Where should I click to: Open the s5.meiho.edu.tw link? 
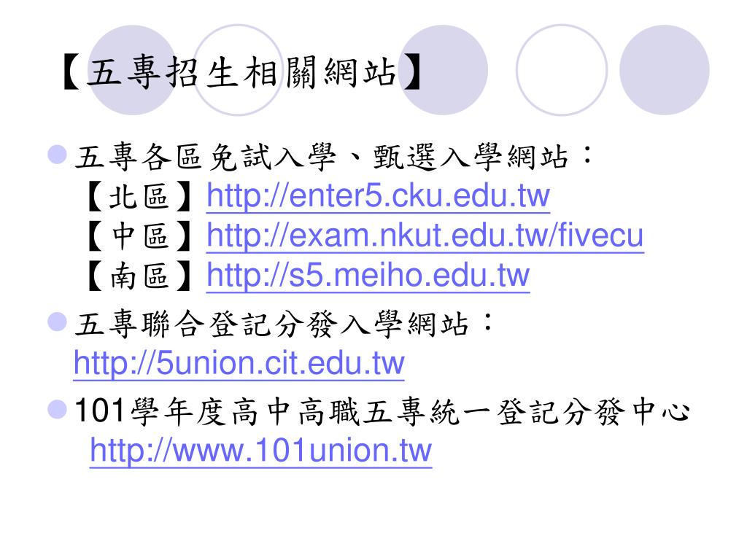368,276
